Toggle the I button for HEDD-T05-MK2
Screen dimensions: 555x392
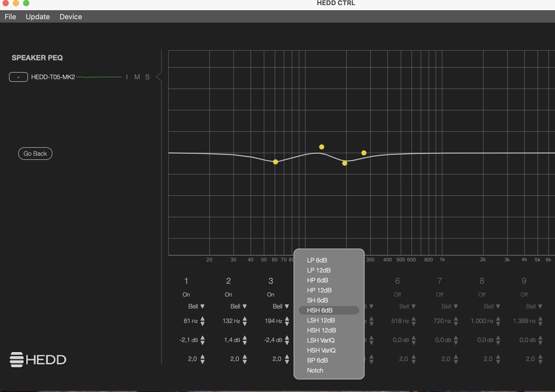click(127, 77)
